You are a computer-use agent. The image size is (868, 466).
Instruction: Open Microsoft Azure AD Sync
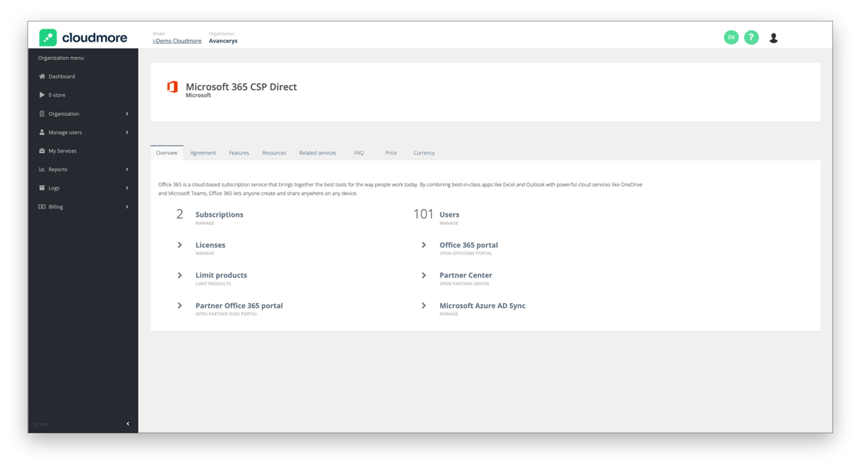pos(482,306)
